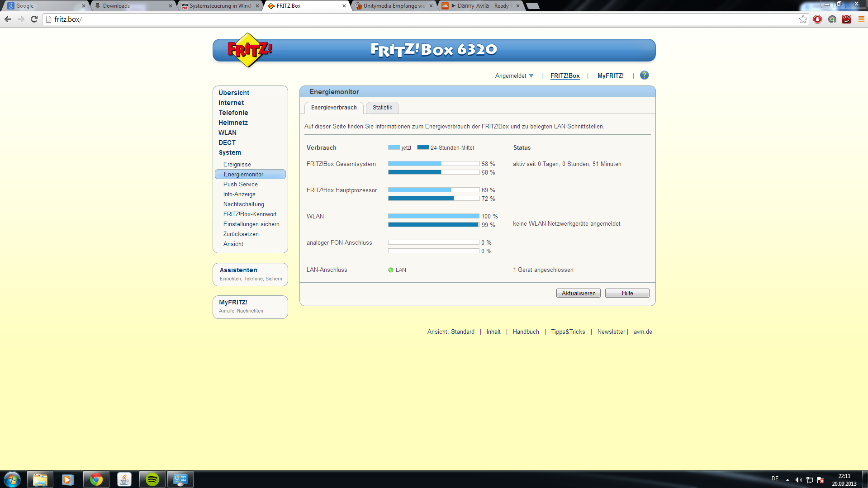Open DECT menu in sidebar

tap(227, 142)
